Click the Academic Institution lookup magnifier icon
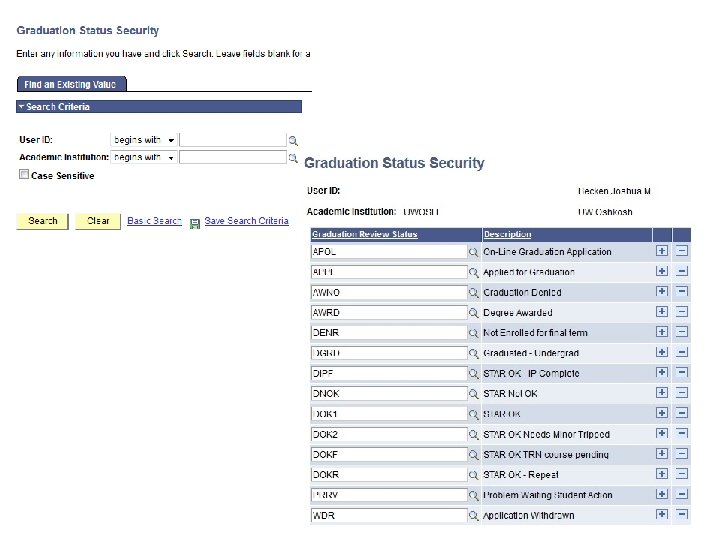 click(293, 158)
